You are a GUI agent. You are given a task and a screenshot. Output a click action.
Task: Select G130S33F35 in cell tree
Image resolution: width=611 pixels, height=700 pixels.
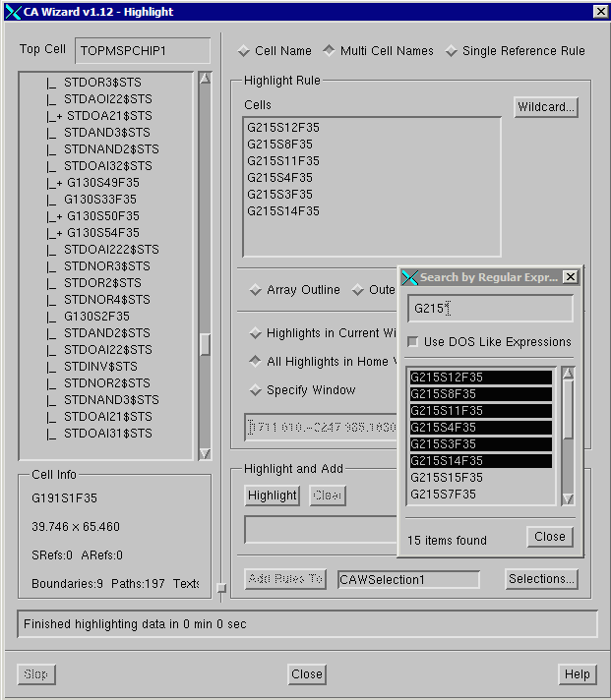[100, 200]
